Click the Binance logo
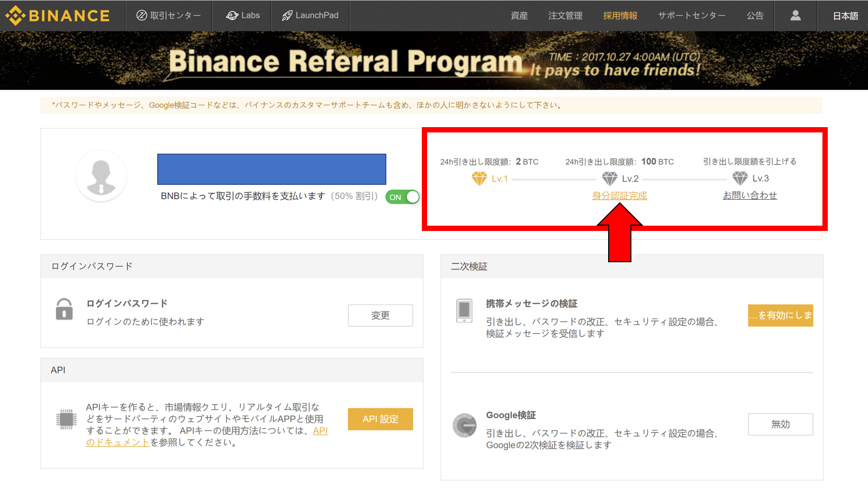This screenshot has height=490, width=868. click(58, 15)
